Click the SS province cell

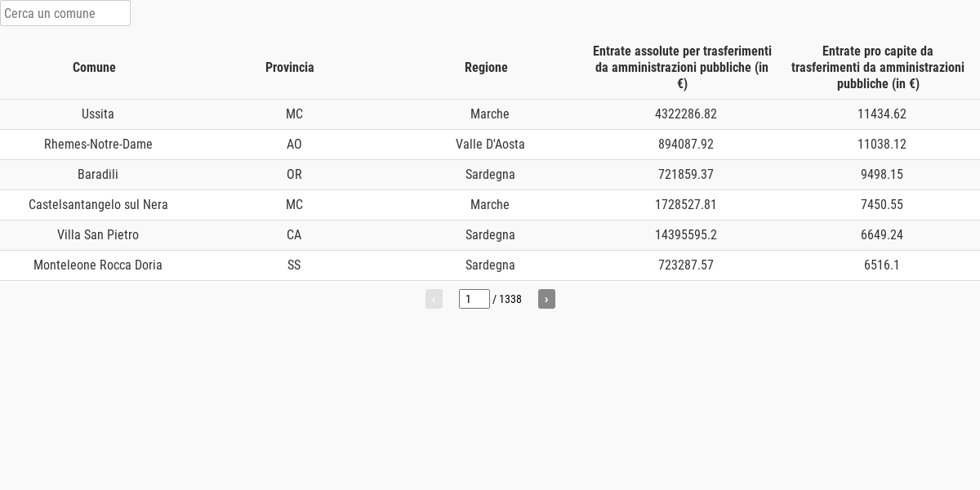click(294, 265)
